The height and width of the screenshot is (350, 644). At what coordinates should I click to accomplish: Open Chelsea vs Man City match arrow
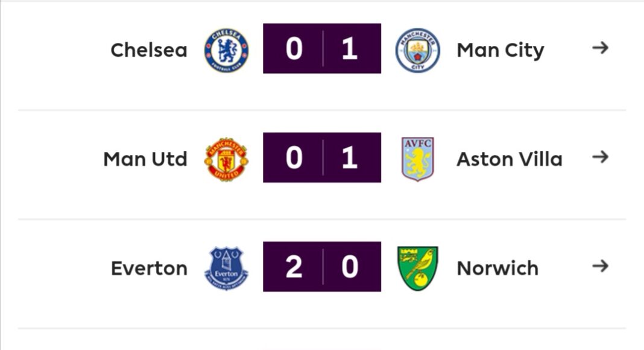pyautogui.click(x=599, y=48)
